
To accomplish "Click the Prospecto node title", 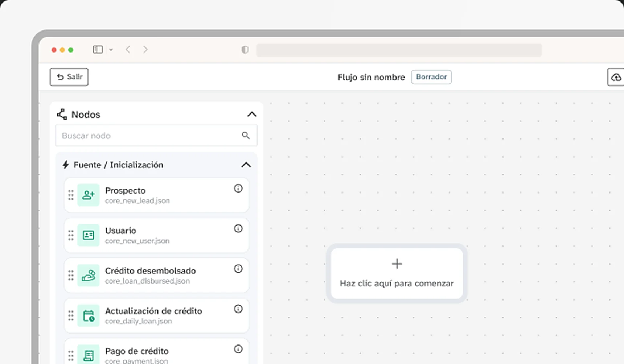I will (x=125, y=191).
